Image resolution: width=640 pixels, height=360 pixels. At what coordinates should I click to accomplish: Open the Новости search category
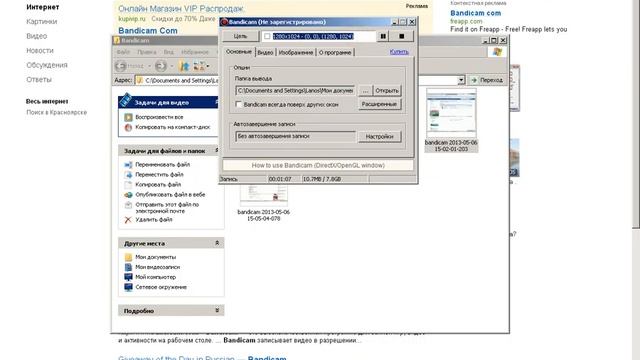40,51
